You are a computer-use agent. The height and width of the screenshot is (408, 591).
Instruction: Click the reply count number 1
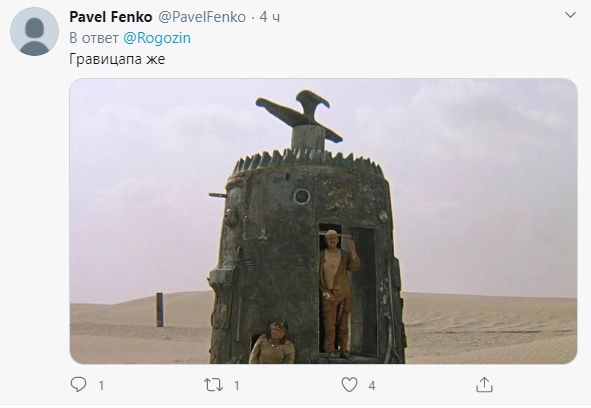coord(101,385)
